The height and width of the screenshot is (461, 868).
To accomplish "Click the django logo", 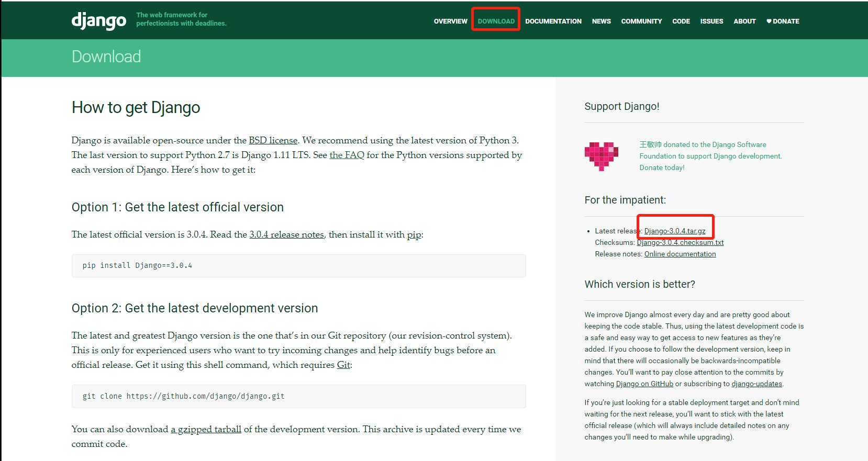I will (x=99, y=20).
